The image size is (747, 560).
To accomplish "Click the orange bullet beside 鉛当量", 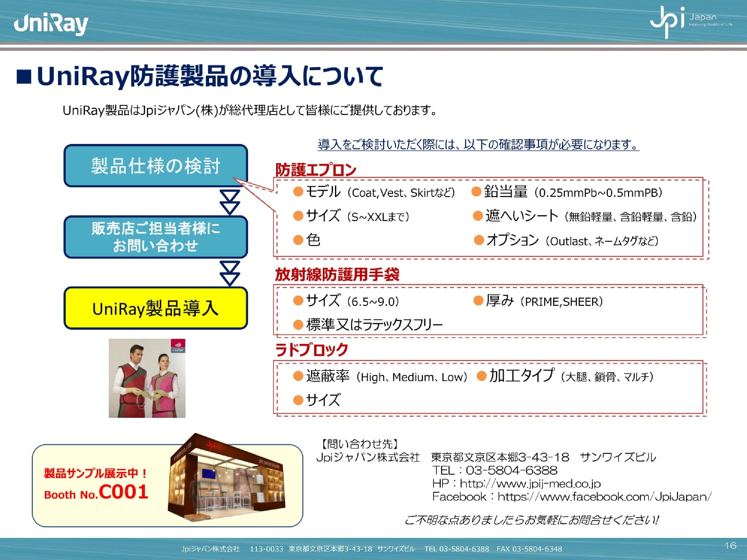I will (476, 192).
